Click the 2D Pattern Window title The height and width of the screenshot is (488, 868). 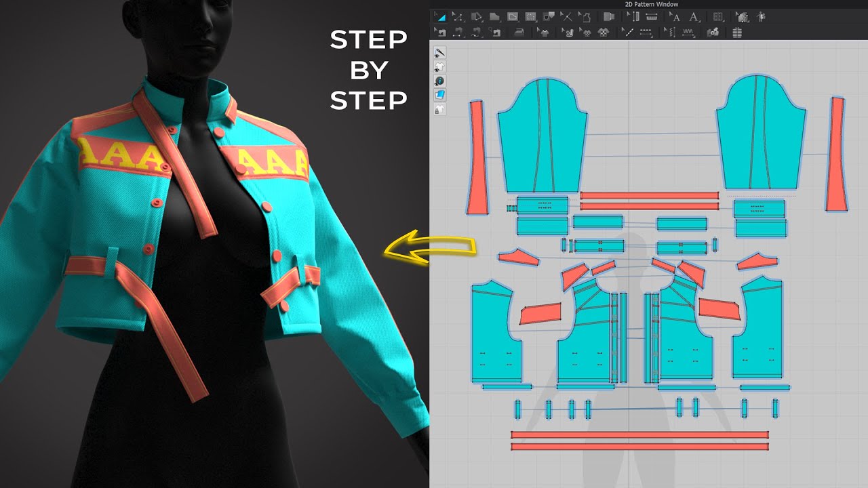click(651, 4)
